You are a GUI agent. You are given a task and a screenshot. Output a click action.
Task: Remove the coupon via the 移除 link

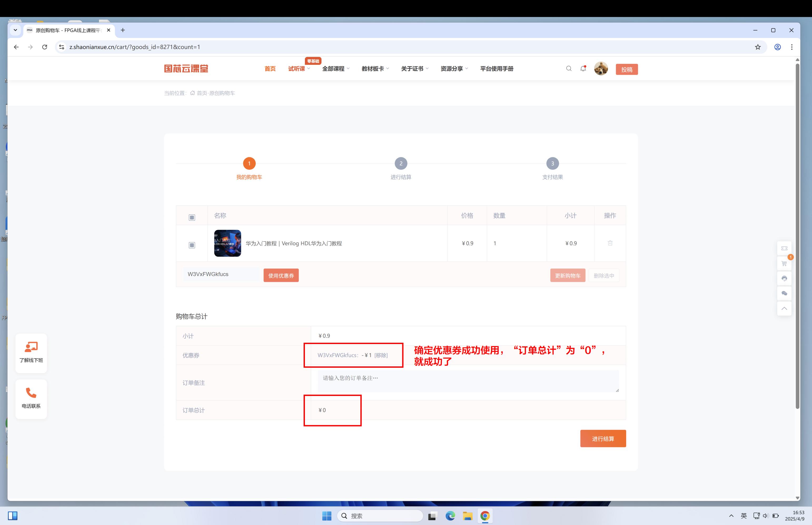(381, 355)
